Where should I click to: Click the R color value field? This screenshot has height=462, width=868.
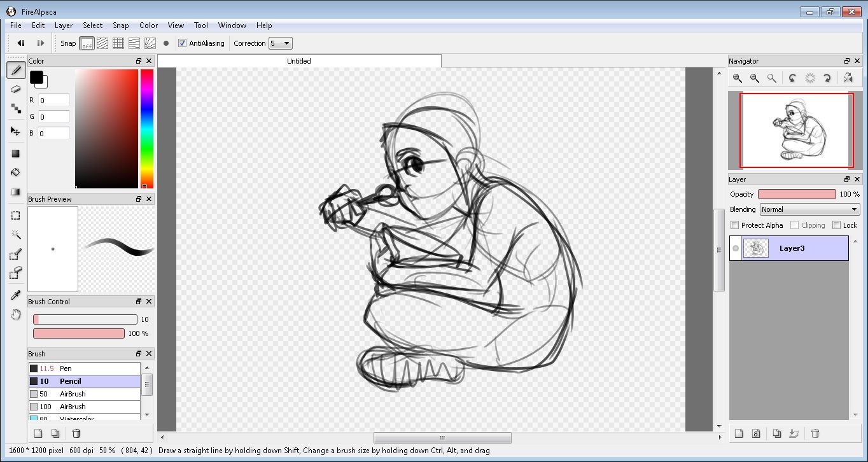tap(54, 101)
